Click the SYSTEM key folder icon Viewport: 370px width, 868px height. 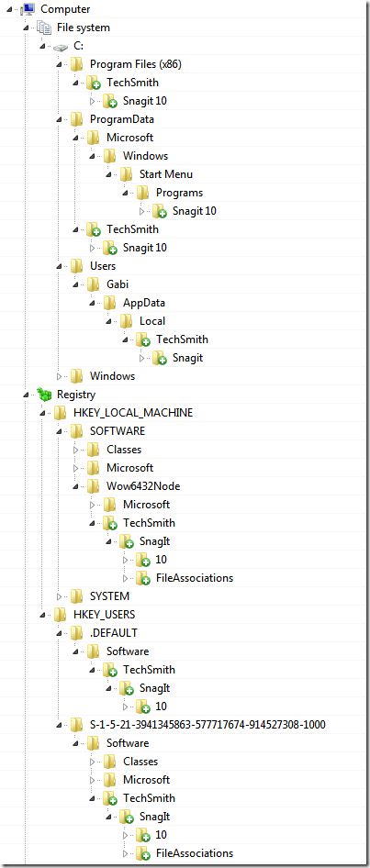(x=77, y=596)
